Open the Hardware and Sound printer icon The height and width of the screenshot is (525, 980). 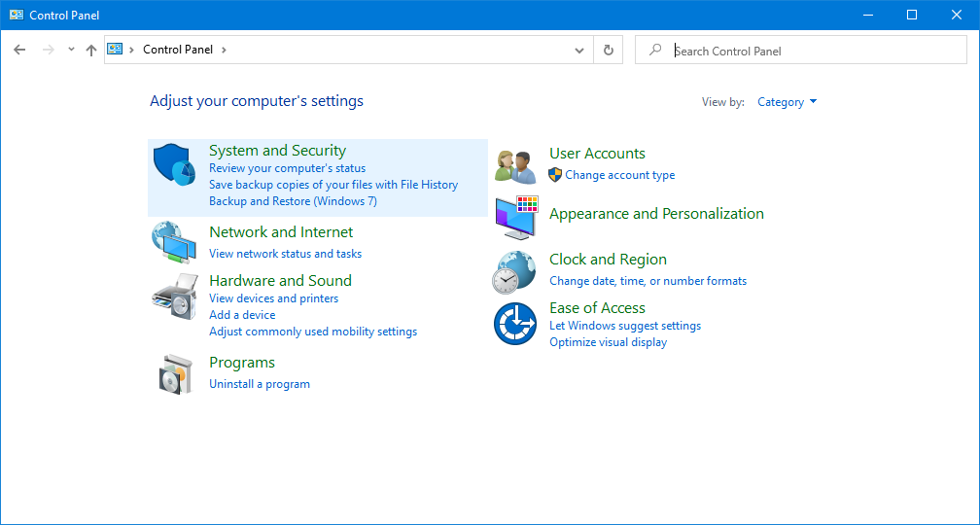(x=174, y=297)
